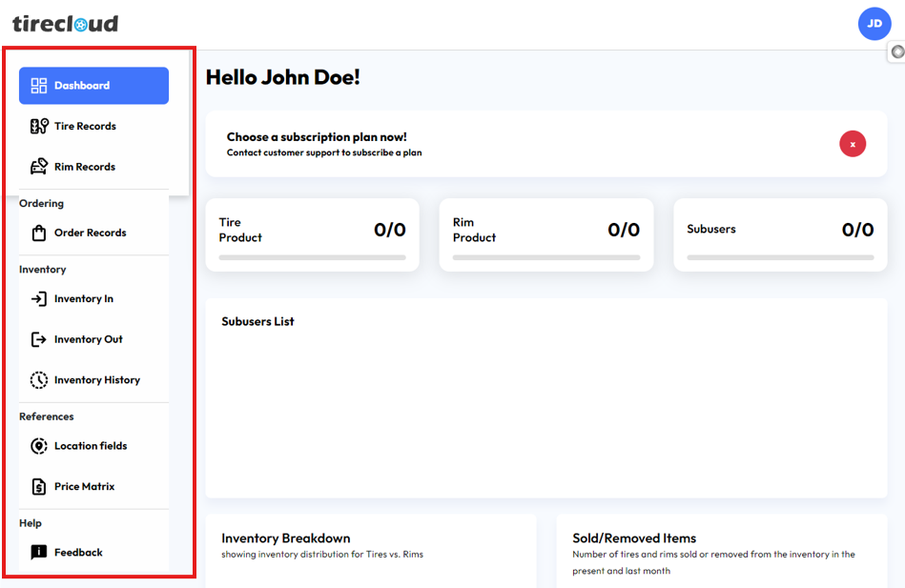Select Price Matrix in the sidebar

click(84, 486)
